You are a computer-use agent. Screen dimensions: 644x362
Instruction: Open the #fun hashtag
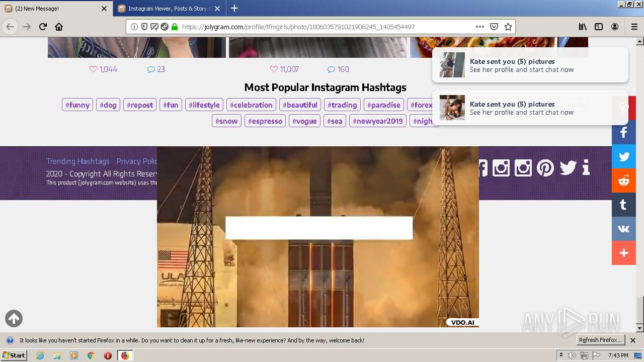click(171, 105)
